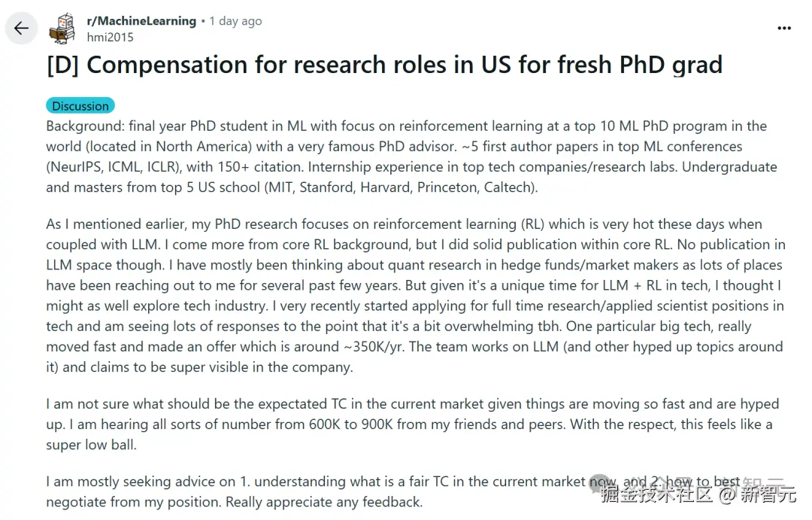Click the paragraph starting with 'Background: final year'
This screenshot has width=812, height=520.
tap(412, 157)
